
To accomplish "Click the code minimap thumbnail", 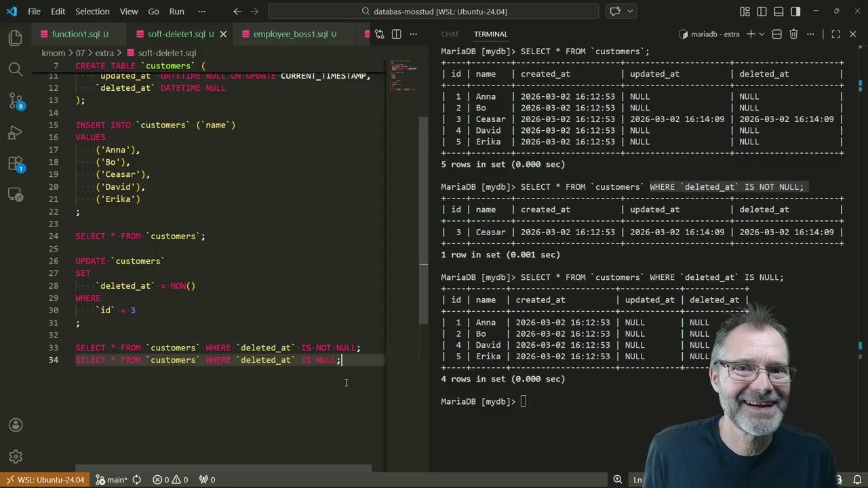I will (x=403, y=76).
